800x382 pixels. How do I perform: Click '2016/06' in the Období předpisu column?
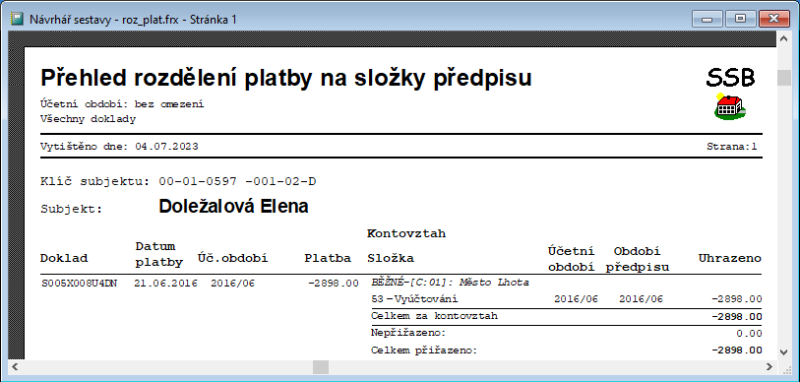(641, 299)
